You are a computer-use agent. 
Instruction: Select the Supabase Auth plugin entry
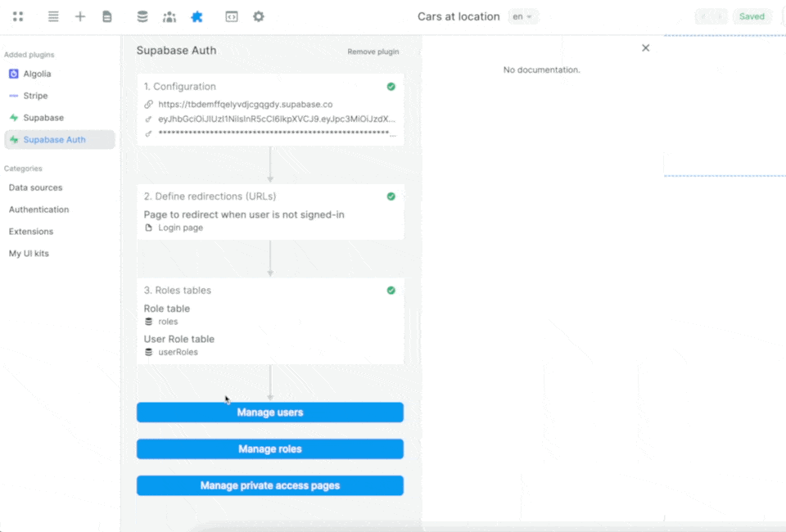point(60,140)
